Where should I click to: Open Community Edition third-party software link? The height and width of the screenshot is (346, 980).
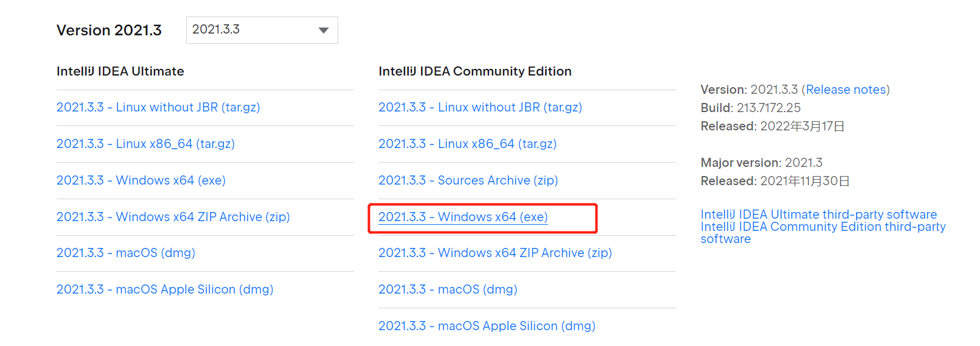click(x=822, y=227)
